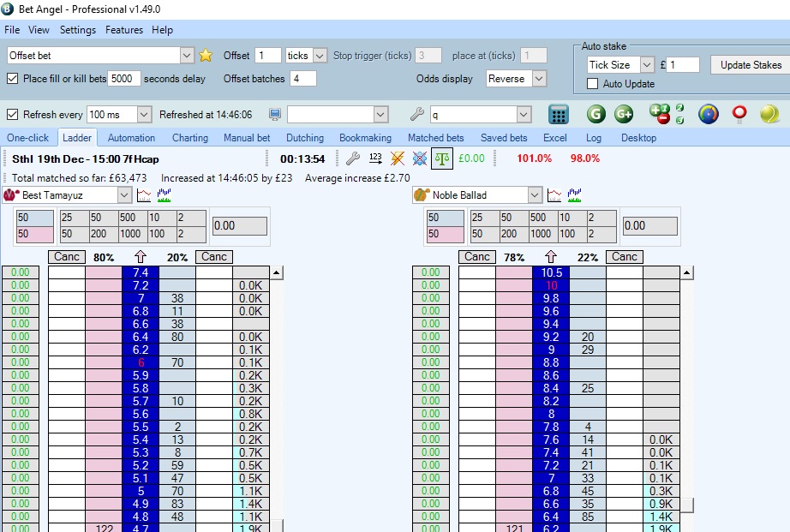Click the Auto stake £ amount field

[684, 64]
